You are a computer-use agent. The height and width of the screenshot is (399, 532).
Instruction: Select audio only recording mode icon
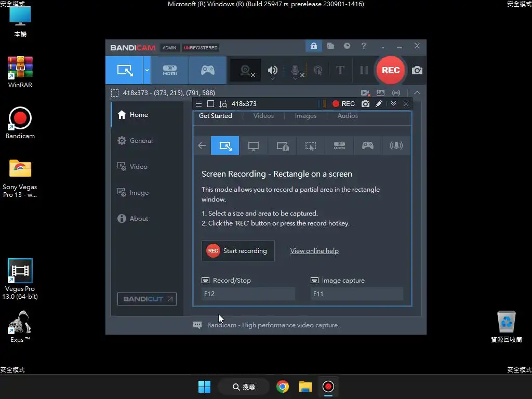[396, 145]
